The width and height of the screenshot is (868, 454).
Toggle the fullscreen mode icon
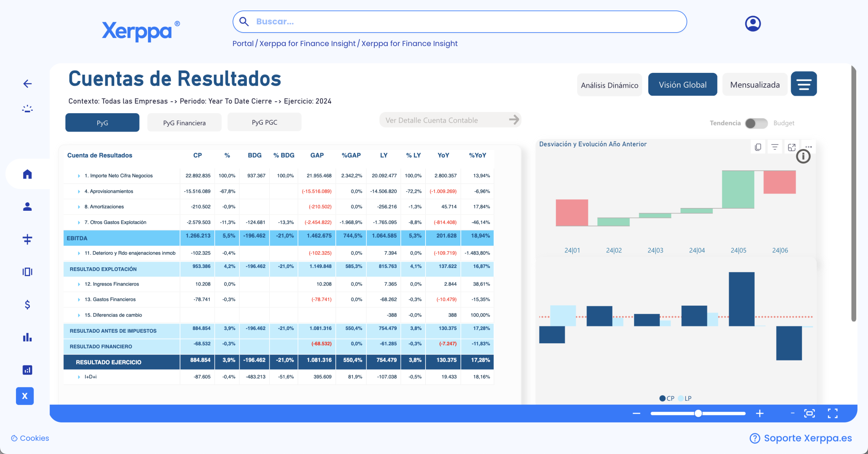click(832, 413)
